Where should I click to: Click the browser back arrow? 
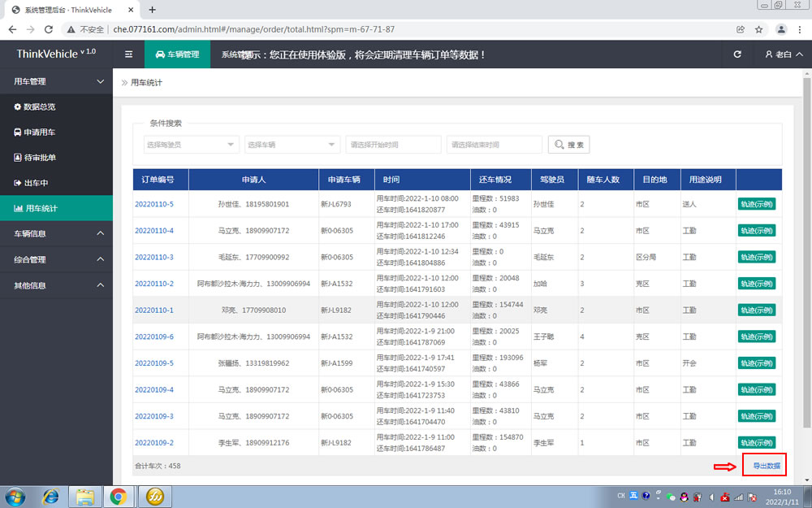pyautogui.click(x=12, y=29)
